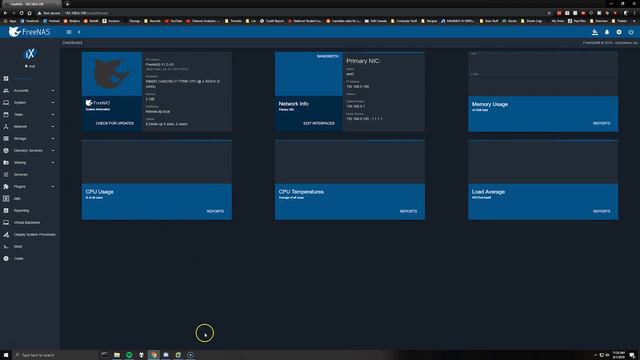
Task: Open Chrome from the taskbar
Action: coord(153,355)
